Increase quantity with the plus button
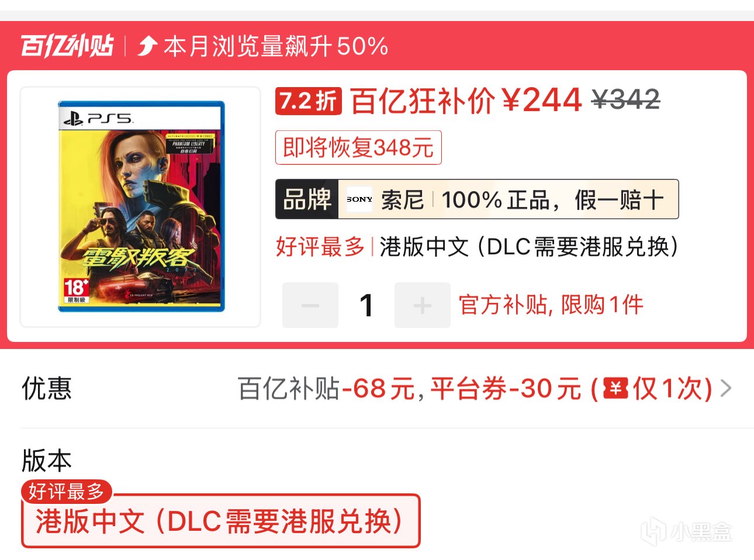 click(422, 305)
